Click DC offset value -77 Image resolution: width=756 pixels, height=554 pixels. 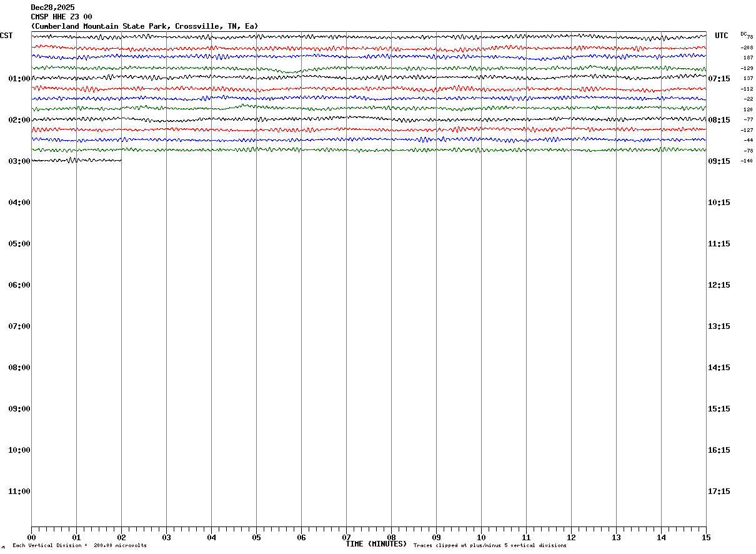[x=748, y=119]
